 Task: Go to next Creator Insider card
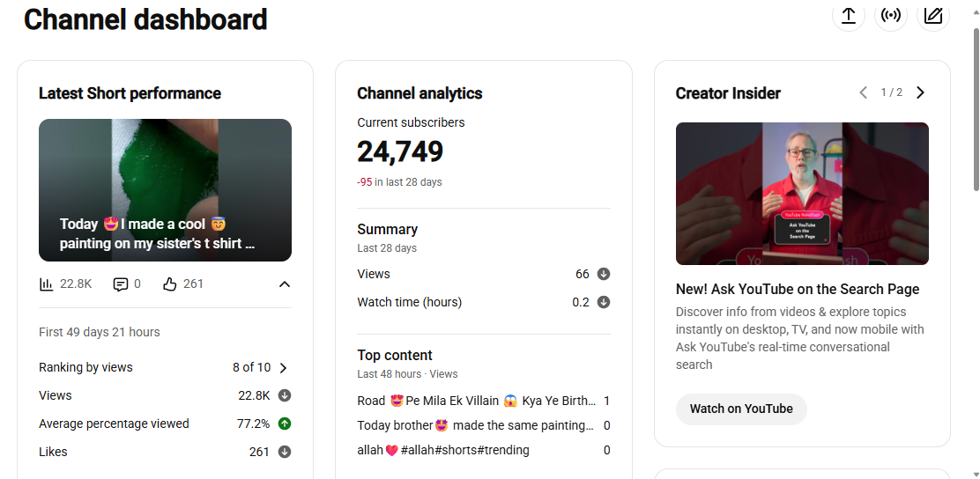pos(920,92)
